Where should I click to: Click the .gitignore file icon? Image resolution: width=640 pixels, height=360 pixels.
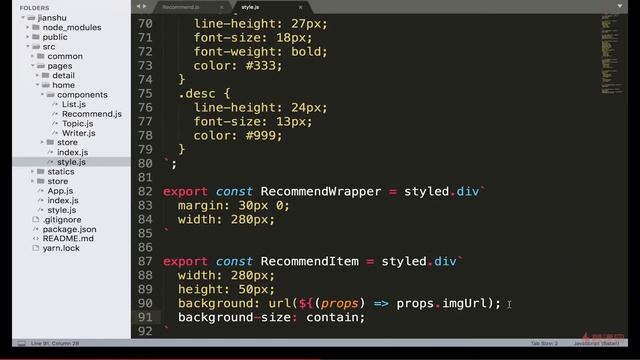[x=36, y=220]
